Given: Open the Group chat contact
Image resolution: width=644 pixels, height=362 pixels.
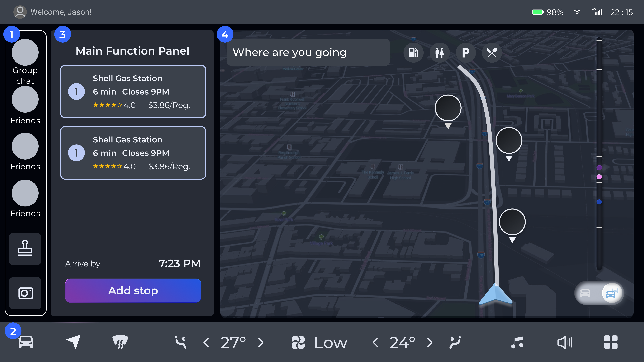Looking at the screenshot, I should [25, 62].
